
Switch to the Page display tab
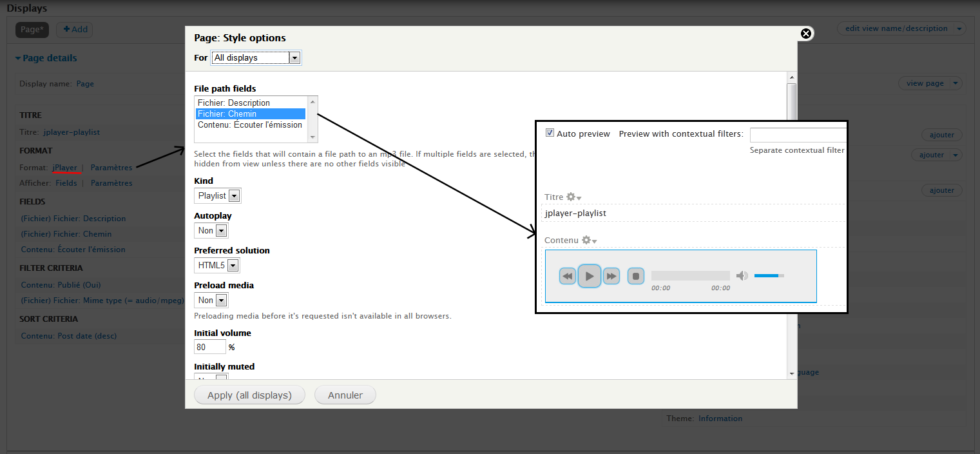[x=32, y=30]
